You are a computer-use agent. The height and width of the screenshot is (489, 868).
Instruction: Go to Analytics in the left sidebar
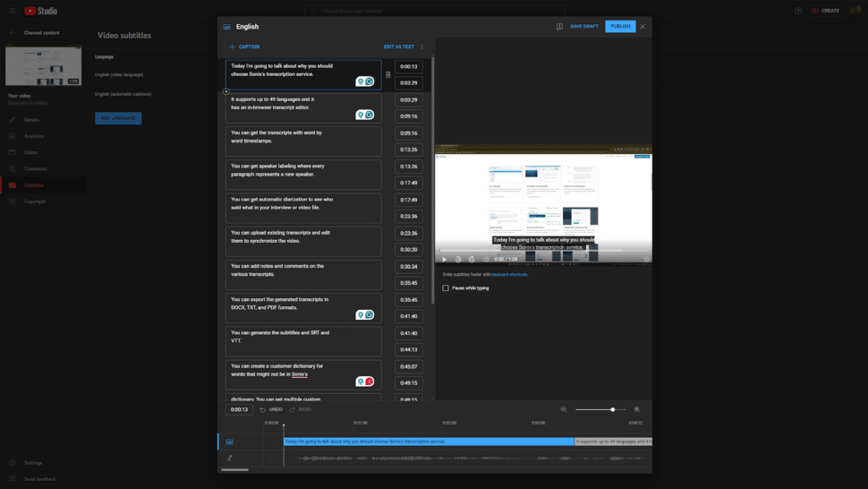34,136
